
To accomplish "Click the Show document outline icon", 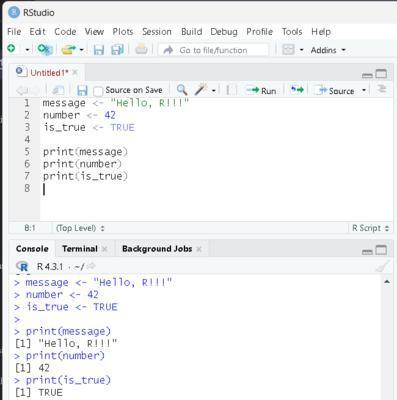I will pos(382,89).
